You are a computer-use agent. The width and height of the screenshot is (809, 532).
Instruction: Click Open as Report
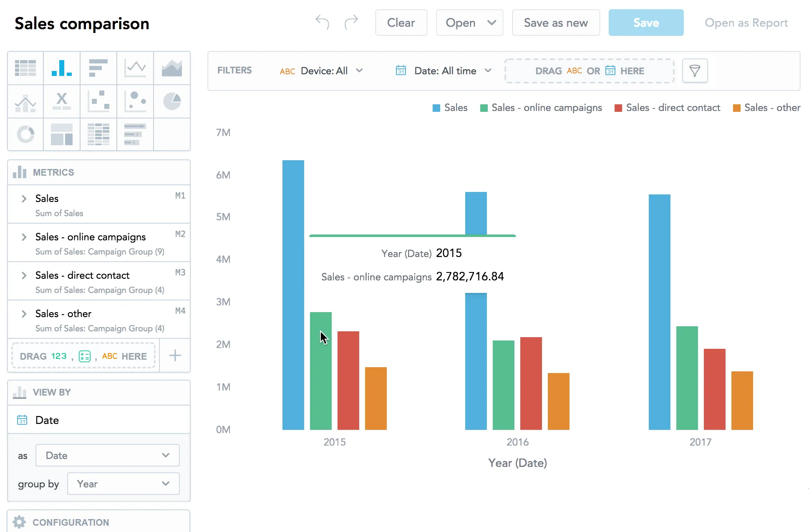746,23
